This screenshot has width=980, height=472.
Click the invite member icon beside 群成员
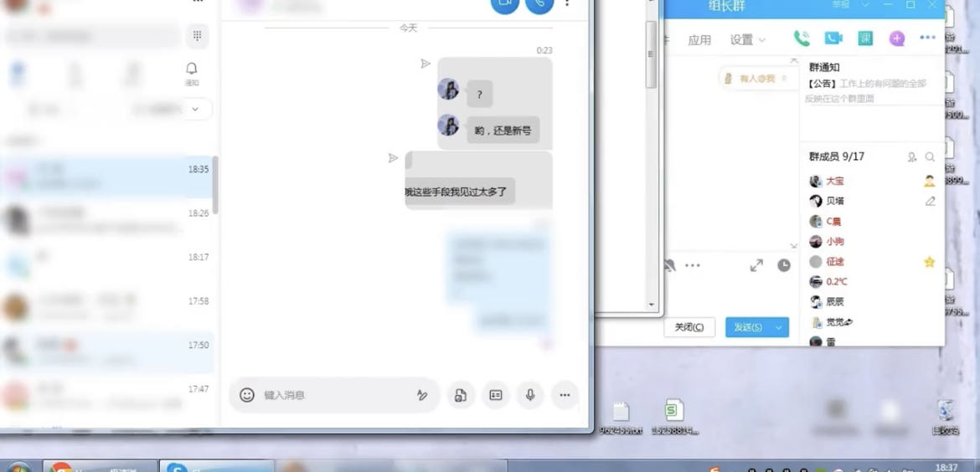click(x=912, y=157)
